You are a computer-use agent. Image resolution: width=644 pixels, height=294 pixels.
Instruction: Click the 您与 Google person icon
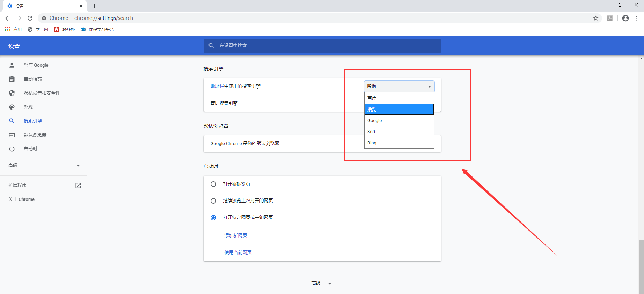[12, 65]
